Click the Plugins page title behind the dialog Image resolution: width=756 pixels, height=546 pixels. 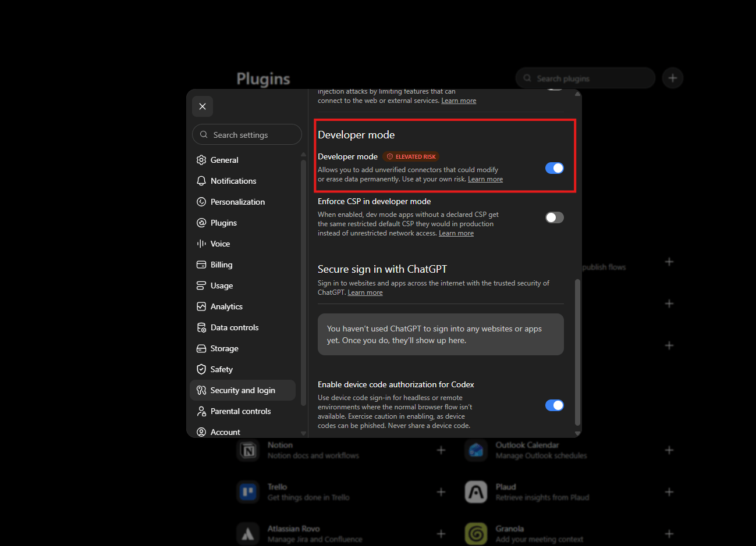[263, 79]
